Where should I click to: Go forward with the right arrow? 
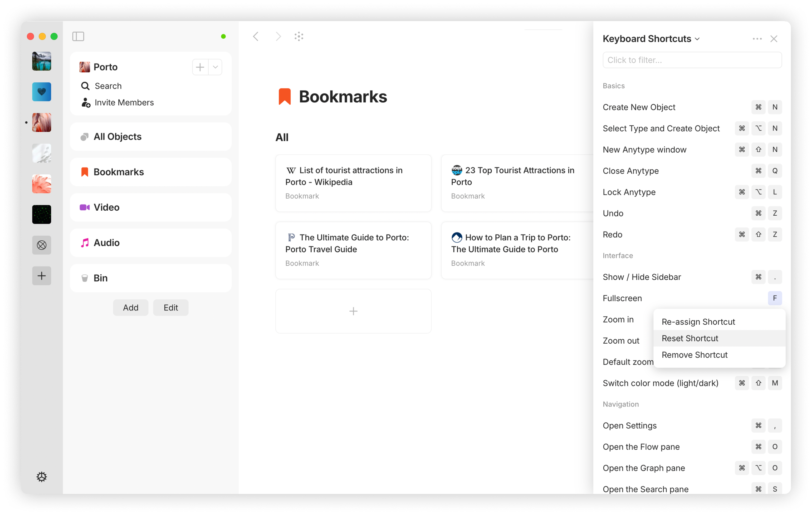click(278, 36)
